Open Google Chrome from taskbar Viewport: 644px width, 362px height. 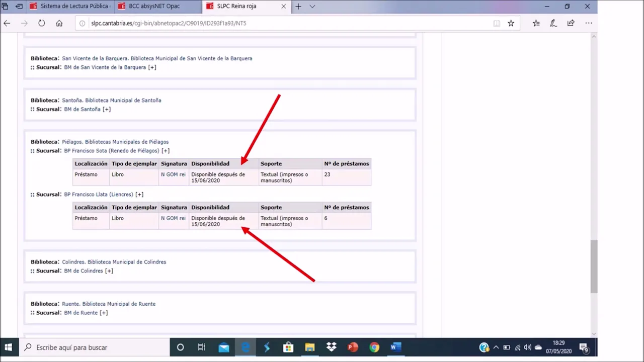[x=374, y=347]
